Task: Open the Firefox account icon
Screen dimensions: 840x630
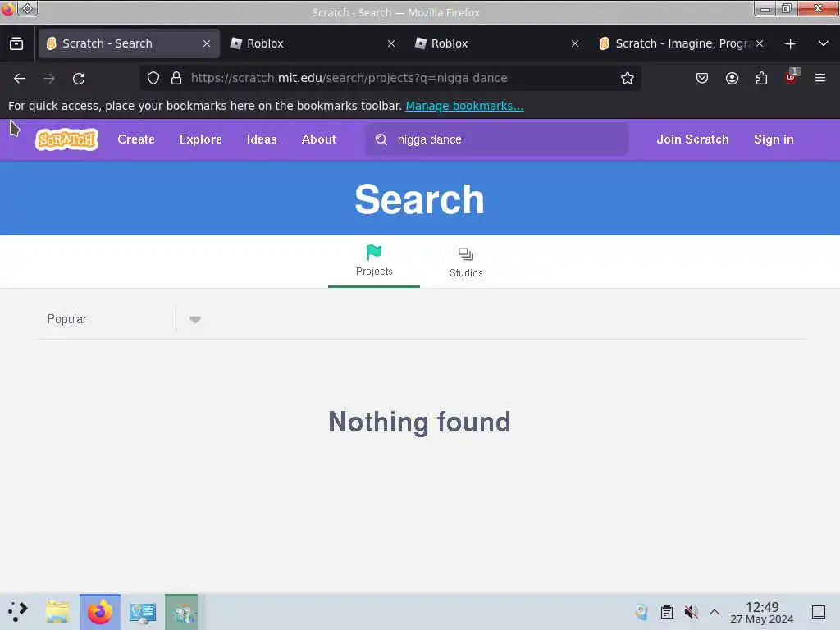Action: click(x=732, y=78)
